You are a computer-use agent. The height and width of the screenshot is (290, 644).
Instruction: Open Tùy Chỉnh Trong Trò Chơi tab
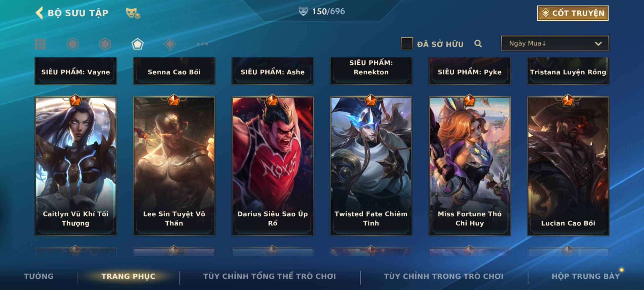tap(444, 276)
